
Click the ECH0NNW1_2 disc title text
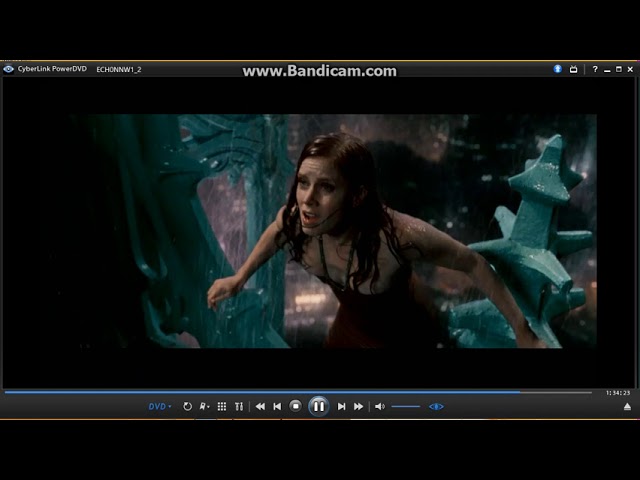point(119,69)
